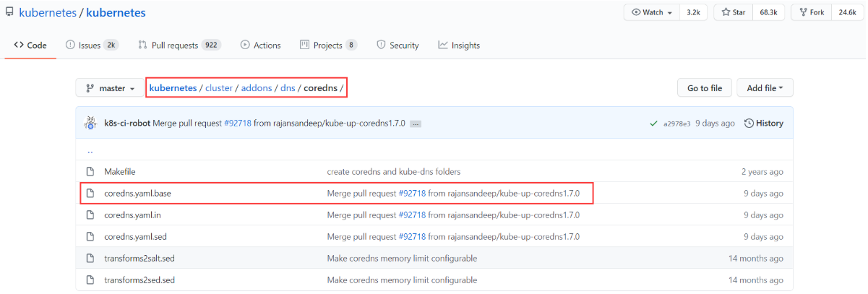This screenshot has height=294, width=868.
Task: Open the Insights tab
Action: tap(459, 45)
